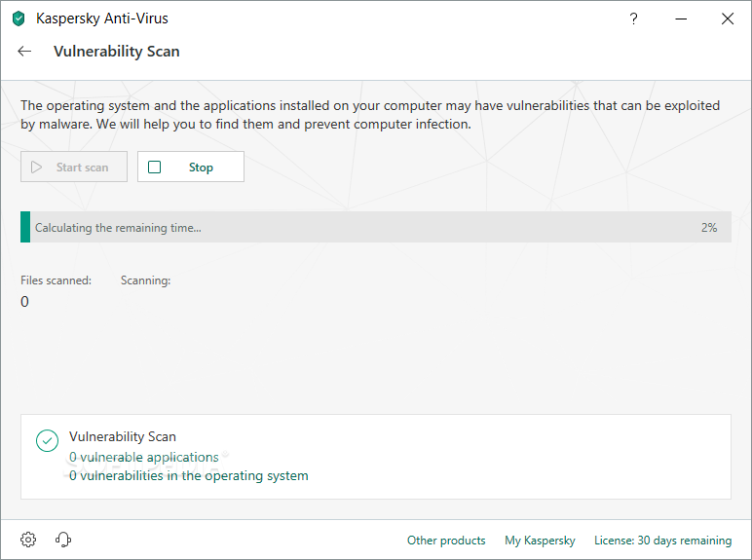Image resolution: width=752 pixels, height=560 pixels.
Task: Click the Files scanned label
Action: click(56, 280)
